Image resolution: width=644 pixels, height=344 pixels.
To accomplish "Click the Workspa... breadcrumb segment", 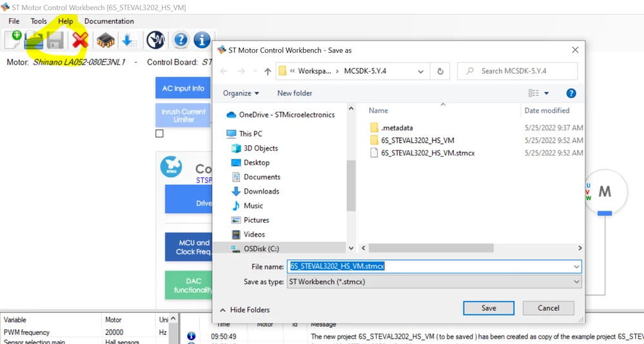I will (x=314, y=71).
